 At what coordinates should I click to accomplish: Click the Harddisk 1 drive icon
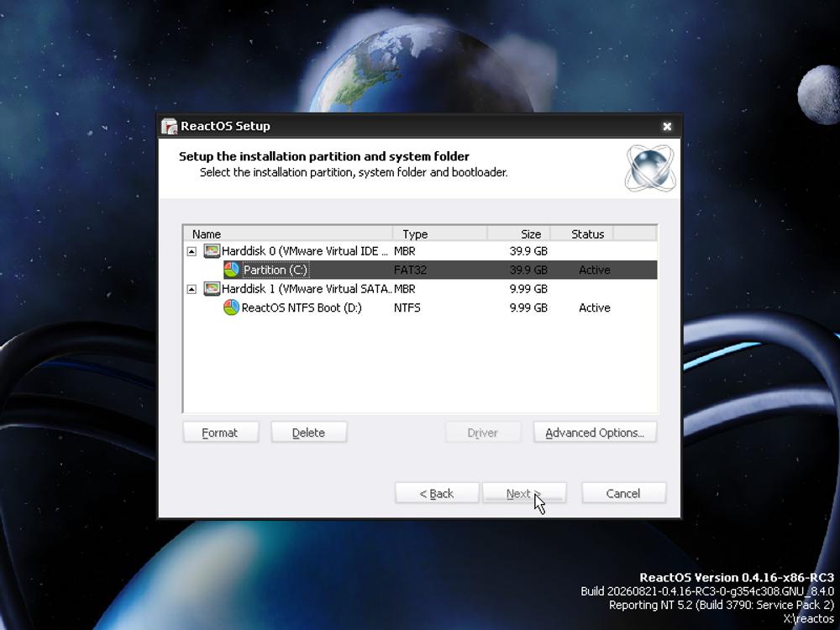(213, 289)
